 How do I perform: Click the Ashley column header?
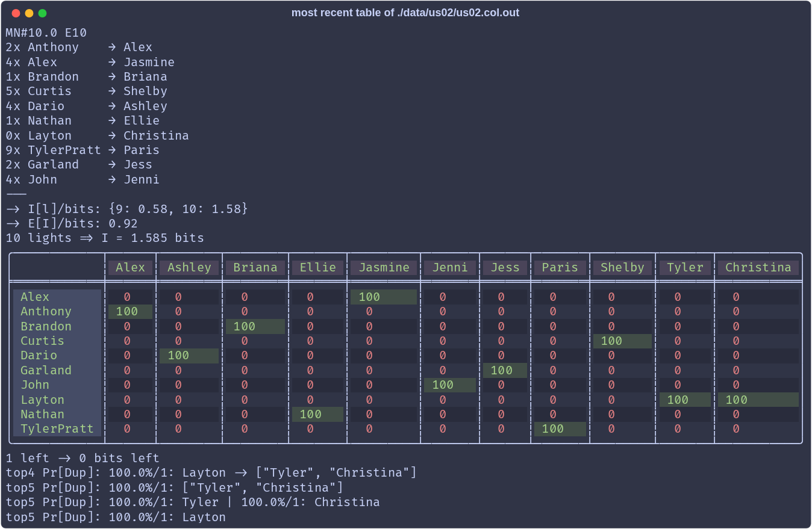pyautogui.click(x=189, y=268)
